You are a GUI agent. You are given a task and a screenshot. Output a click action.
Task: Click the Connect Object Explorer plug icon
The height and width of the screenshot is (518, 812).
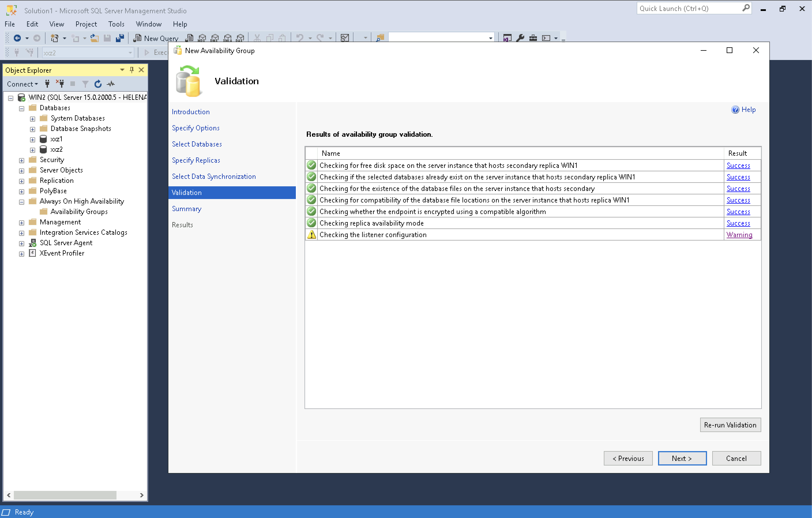click(x=47, y=84)
